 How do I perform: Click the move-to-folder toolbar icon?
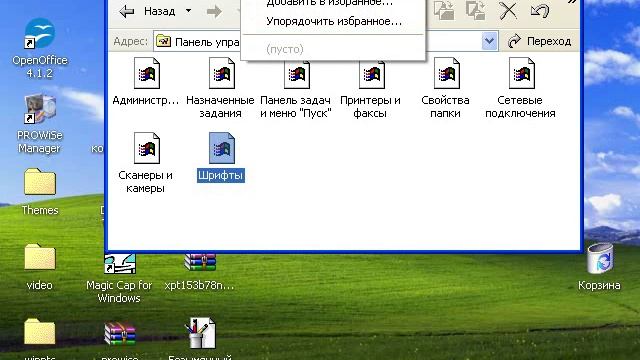coord(444,10)
